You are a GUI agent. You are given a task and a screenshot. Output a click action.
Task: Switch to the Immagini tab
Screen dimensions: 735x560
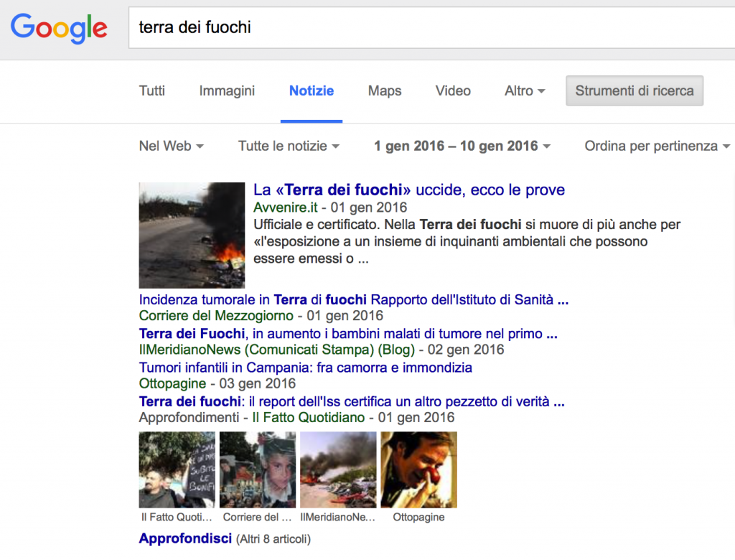pyautogui.click(x=227, y=91)
